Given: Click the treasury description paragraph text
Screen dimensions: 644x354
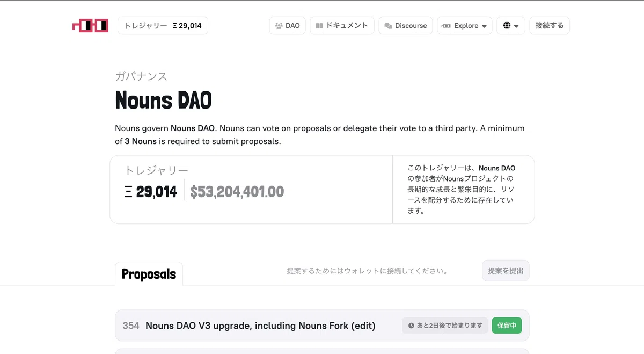Looking at the screenshot, I should 461,189.
